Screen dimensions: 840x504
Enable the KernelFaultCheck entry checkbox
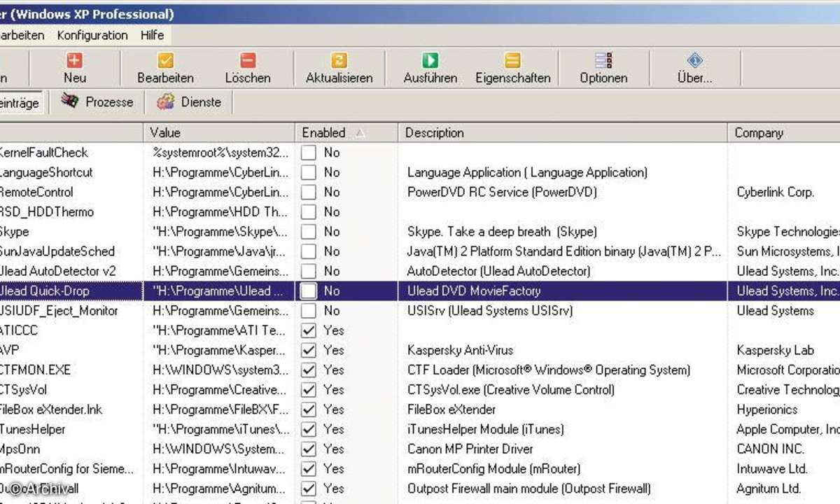click(x=308, y=153)
